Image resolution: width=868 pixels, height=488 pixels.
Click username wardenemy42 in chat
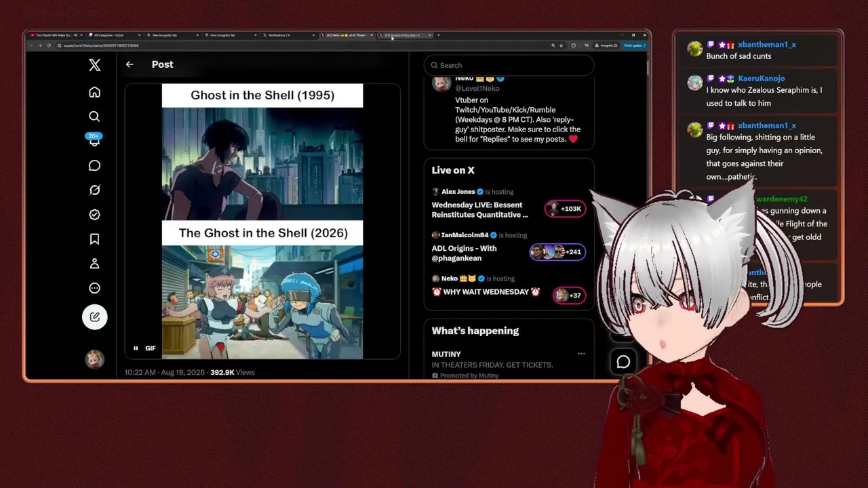tap(782, 199)
